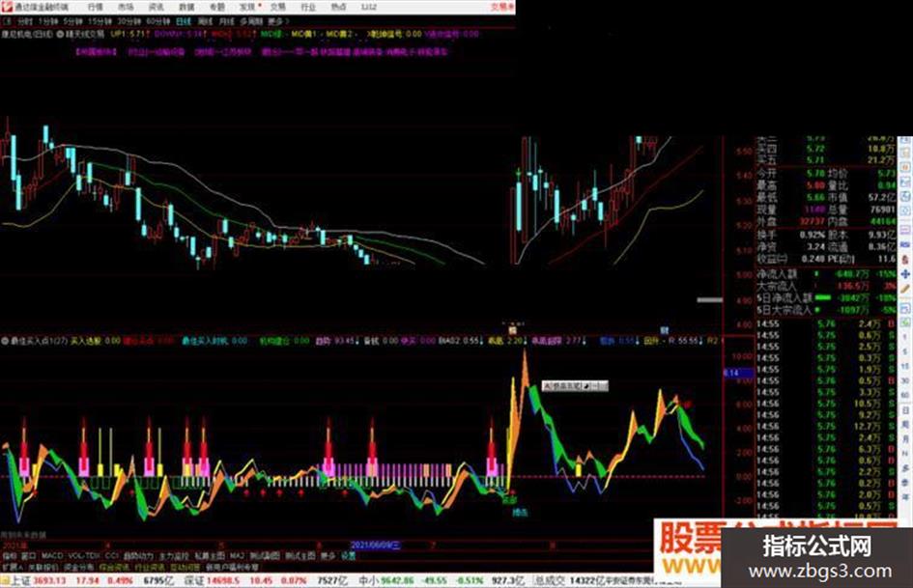
Task: Click the CCI indicator tab
Action: tap(111, 556)
